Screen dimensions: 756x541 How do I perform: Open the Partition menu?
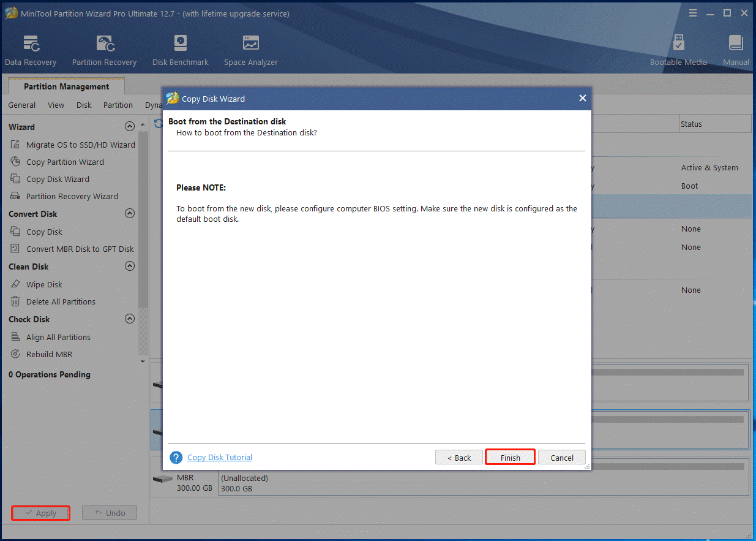click(x=118, y=105)
